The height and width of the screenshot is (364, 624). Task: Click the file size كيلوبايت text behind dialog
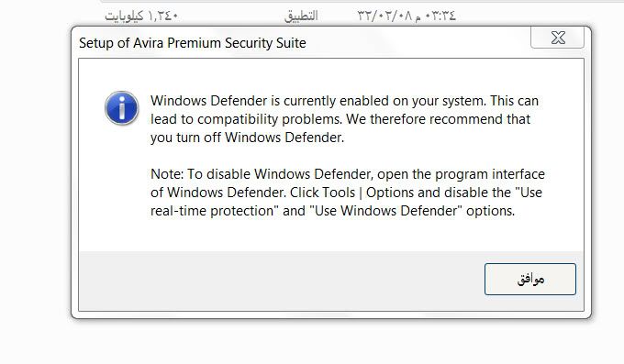point(141,16)
